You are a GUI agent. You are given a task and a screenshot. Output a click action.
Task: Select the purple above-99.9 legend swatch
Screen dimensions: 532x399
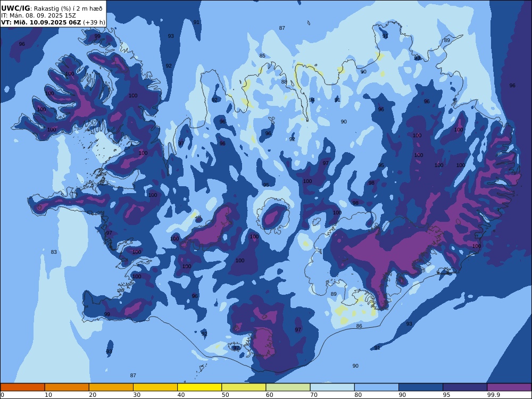[509, 387]
